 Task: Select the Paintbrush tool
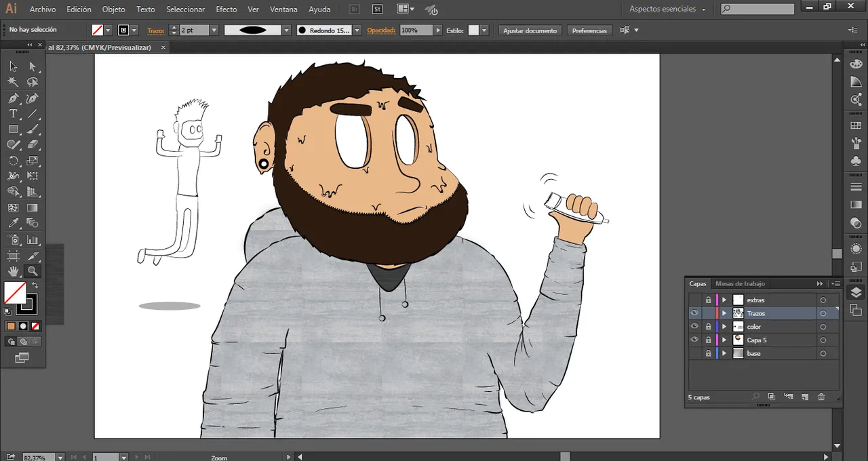pyautogui.click(x=33, y=129)
